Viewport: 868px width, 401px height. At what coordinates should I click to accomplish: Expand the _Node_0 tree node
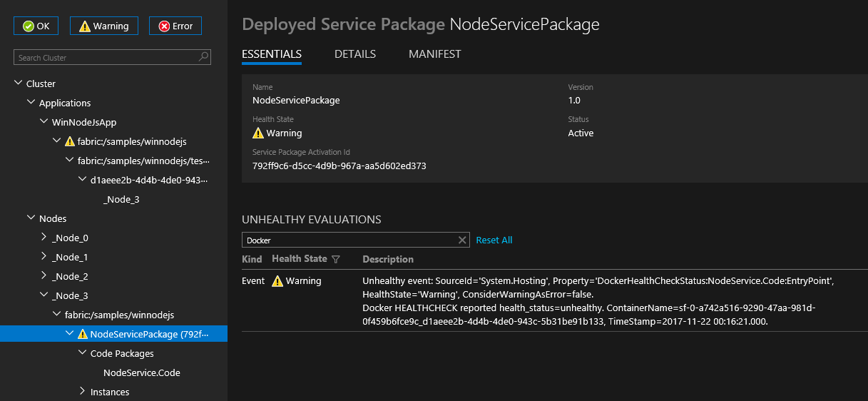[44, 238]
